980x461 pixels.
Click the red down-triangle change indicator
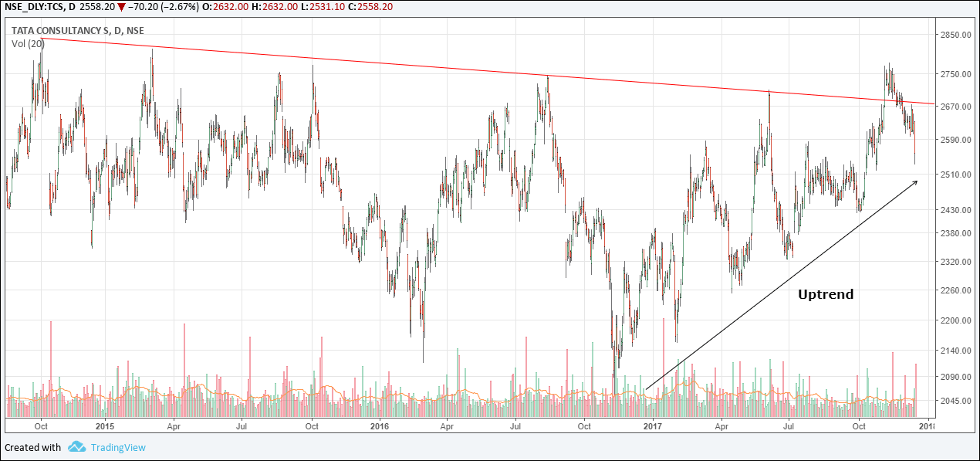tap(121, 7)
